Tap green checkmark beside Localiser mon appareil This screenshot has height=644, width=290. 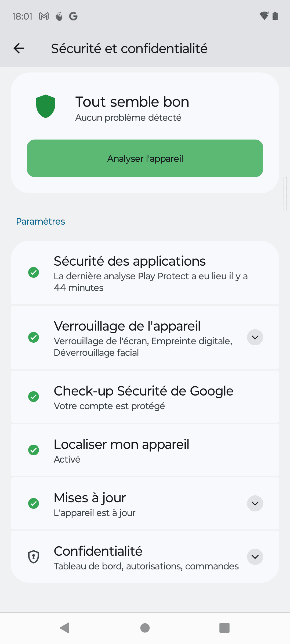[34, 450]
